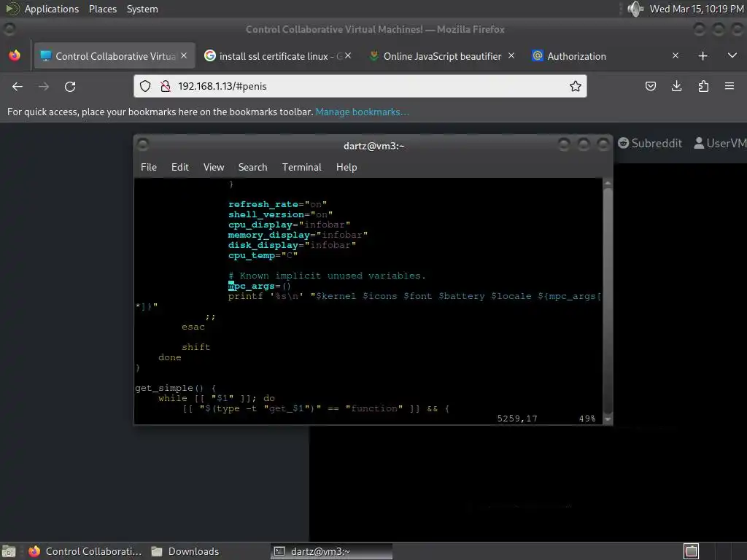Switch to dartz@vm3:~ taskbar window

332,551
